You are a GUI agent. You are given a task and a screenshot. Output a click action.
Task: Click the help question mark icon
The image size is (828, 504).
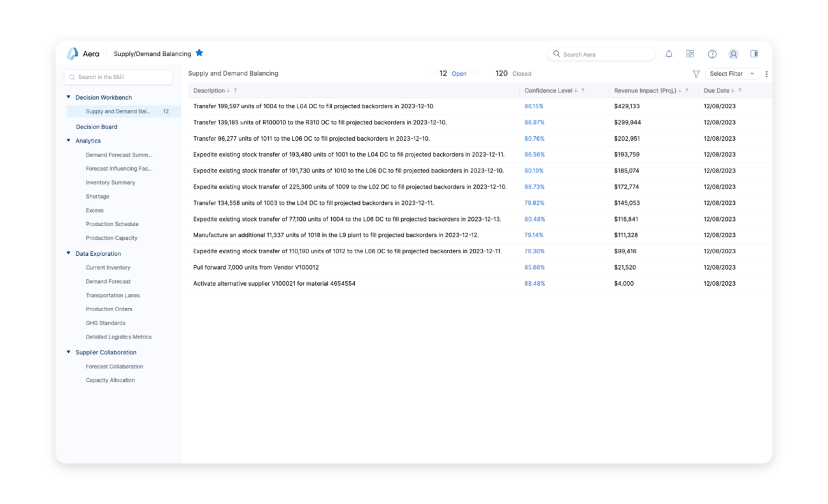tap(711, 53)
